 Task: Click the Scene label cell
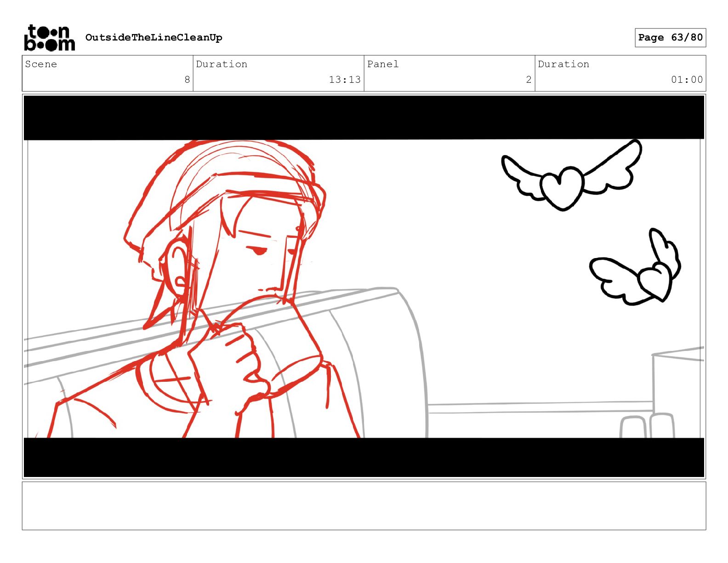click(108, 73)
